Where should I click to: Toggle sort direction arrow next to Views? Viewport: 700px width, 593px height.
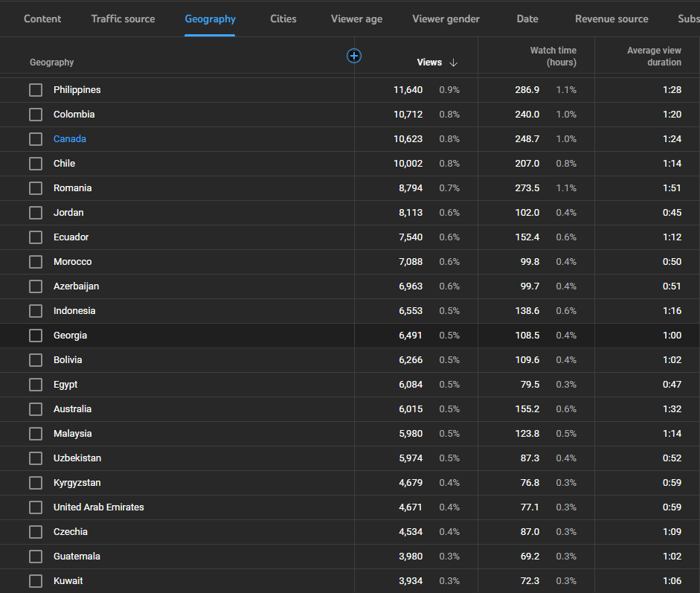pyautogui.click(x=453, y=62)
